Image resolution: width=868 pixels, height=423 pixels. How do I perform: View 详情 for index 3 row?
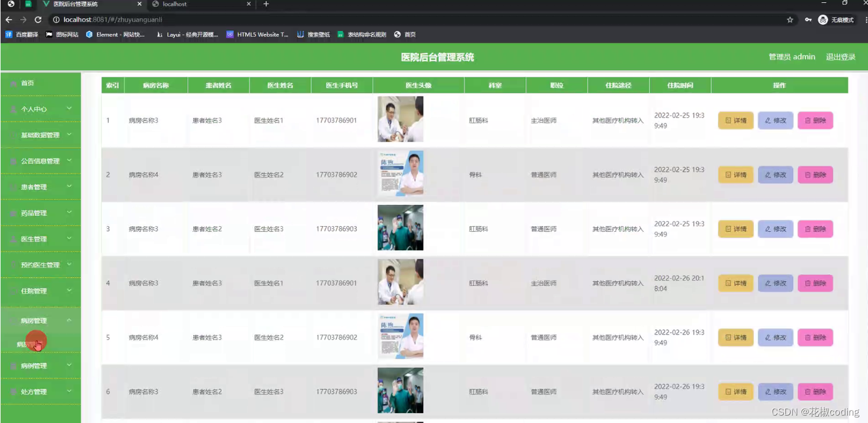[736, 229]
